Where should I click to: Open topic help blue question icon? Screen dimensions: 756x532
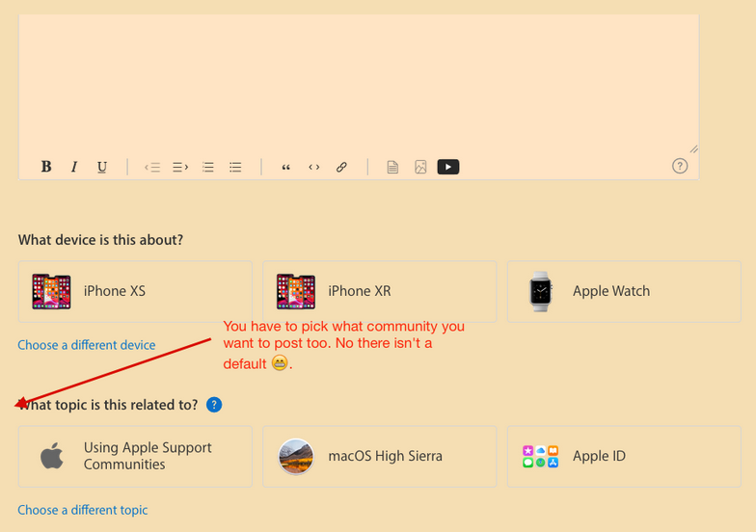pyautogui.click(x=214, y=405)
